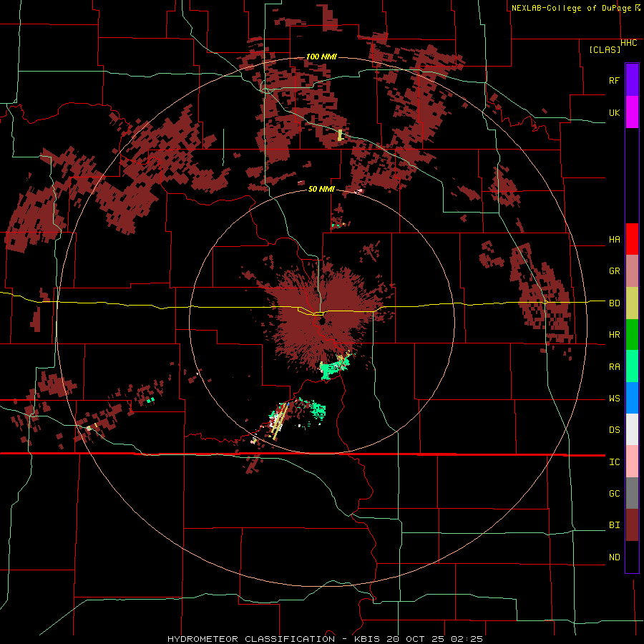Click the WS legend label
The height and width of the screenshot is (644, 644).
point(614,398)
